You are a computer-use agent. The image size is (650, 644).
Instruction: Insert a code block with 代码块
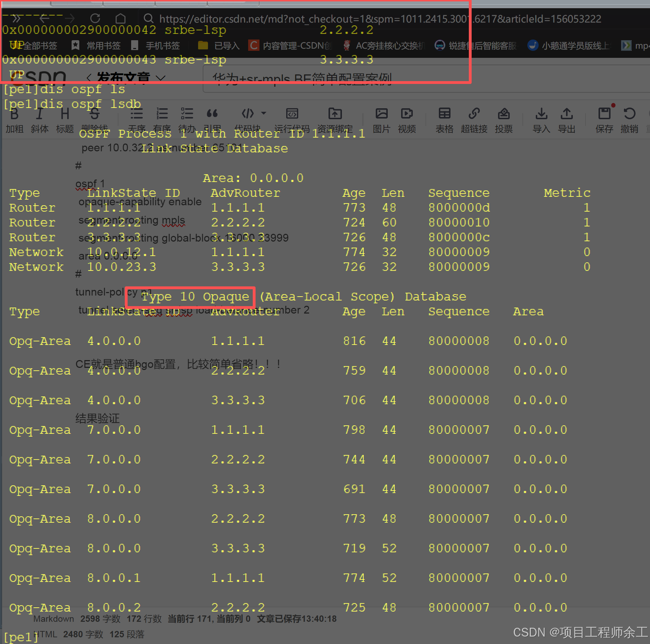click(247, 120)
